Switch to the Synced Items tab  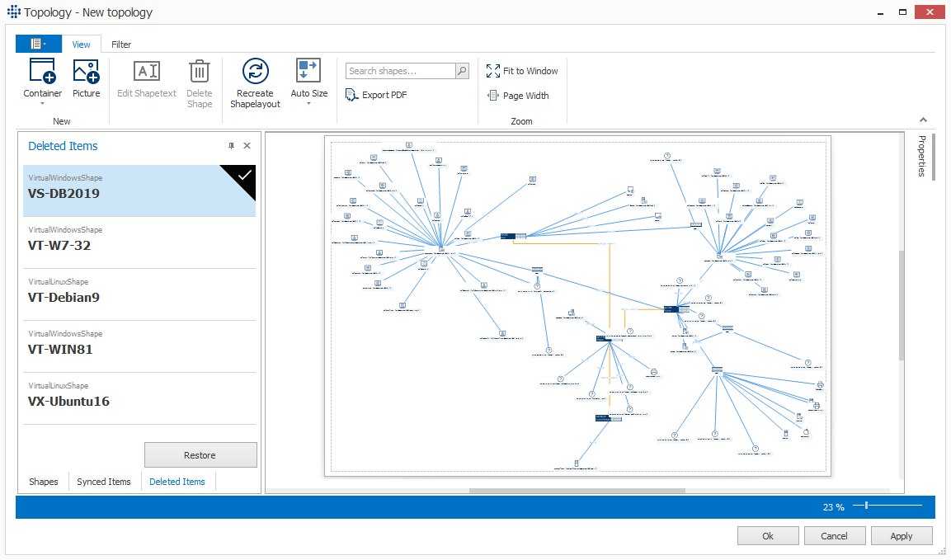(x=104, y=482)
